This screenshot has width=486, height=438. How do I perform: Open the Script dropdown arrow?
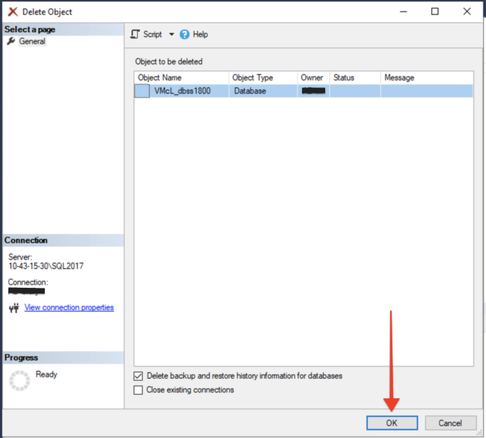coord(171,34)
